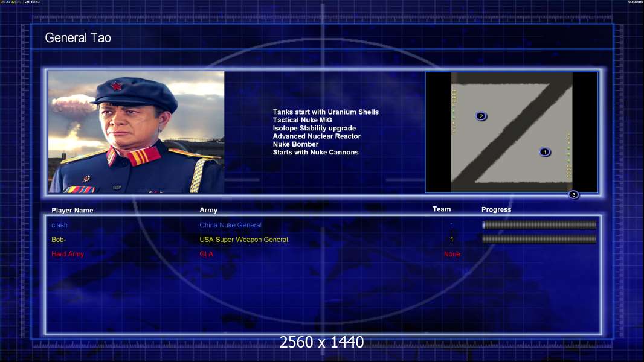Click the 'General Tao' title text
The height and width of the screenshot is (362, 644).
pos(78,38)
